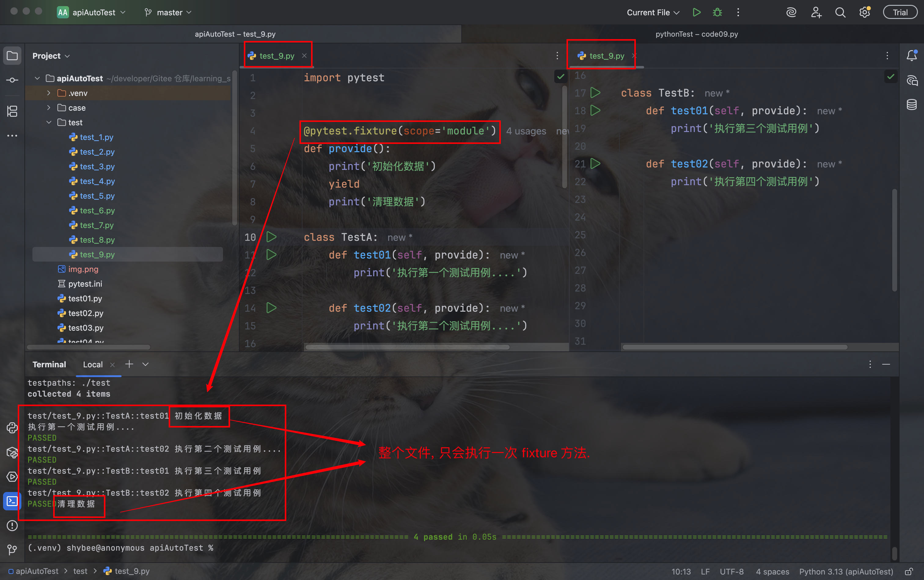
Task: Open test_3.py in the project tree
Action: (x=97, y=167)
